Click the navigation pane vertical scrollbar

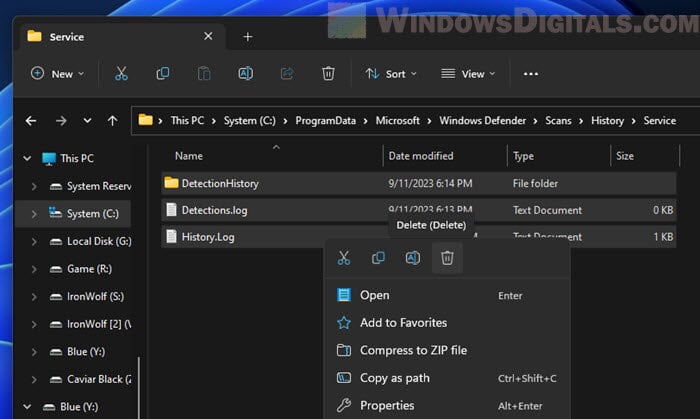[x=139, y=387]
